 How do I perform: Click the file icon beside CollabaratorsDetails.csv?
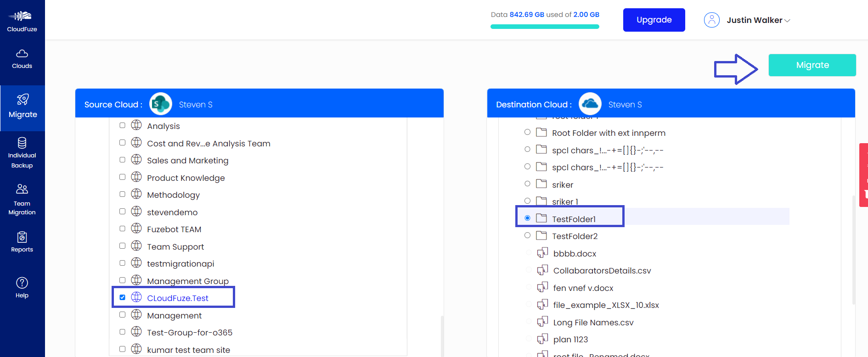pos(542,270)
